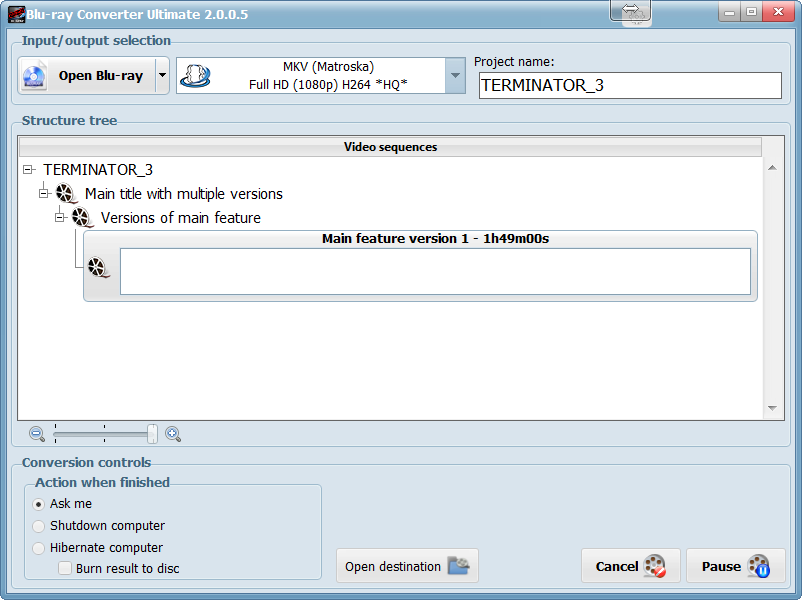Click the Pause conversion button
The height and width of the screenshot is (600, 802).
736,566
